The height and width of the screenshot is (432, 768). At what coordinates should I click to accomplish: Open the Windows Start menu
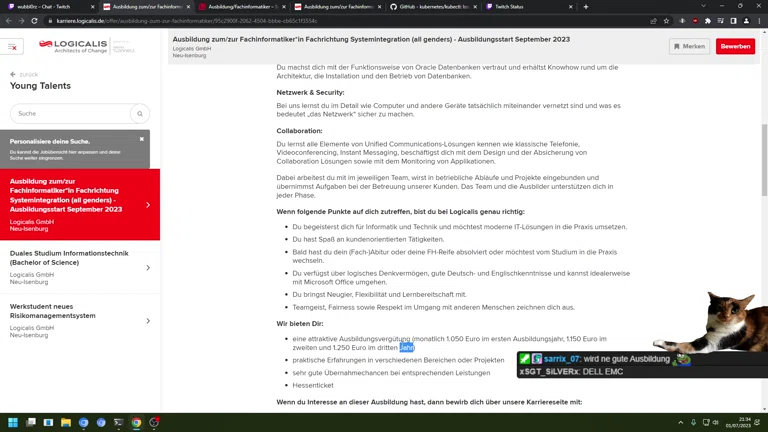(13, 423)
